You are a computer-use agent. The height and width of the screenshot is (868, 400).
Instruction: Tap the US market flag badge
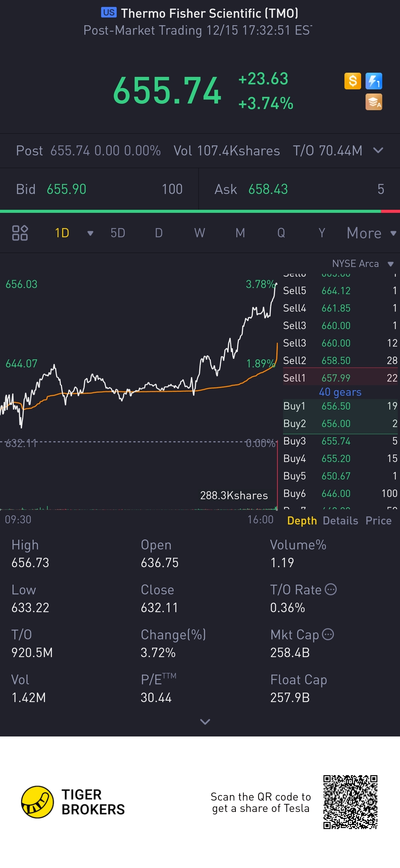(x=109, y=12)
